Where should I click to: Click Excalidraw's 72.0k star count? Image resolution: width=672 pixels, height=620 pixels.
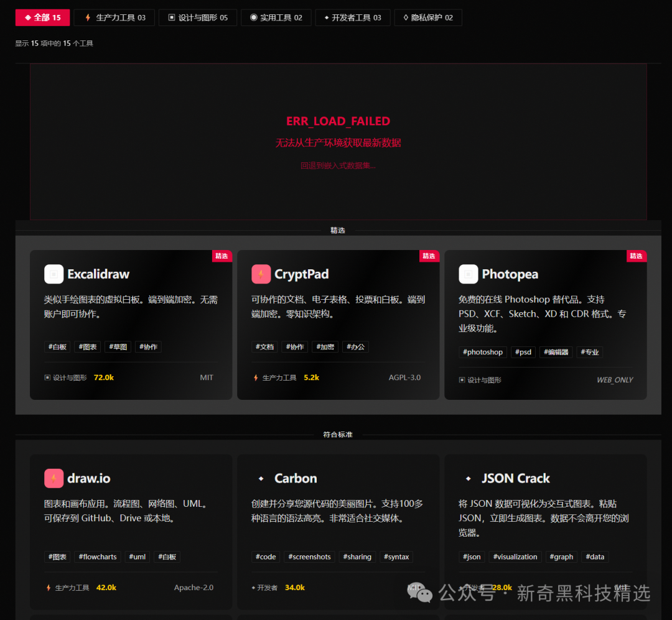click(x=104, y=377)
